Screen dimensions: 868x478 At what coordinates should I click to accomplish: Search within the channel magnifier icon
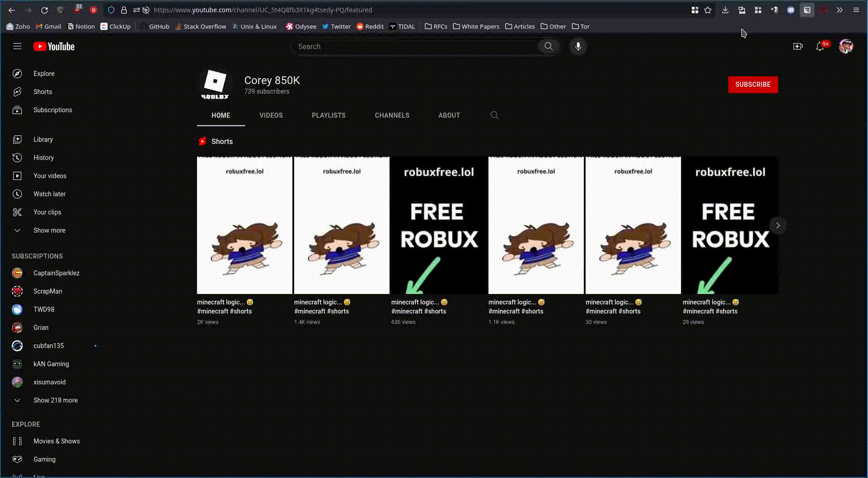pos(494,115)
